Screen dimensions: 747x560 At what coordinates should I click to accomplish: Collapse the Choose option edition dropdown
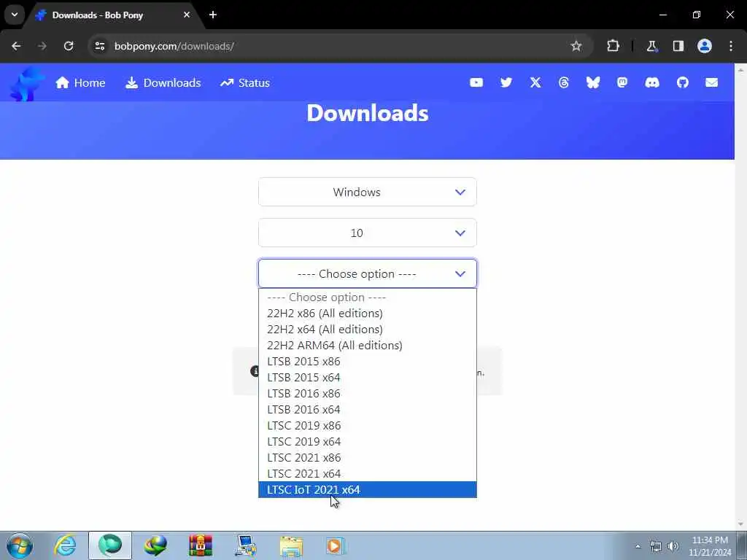pos(368,274)
